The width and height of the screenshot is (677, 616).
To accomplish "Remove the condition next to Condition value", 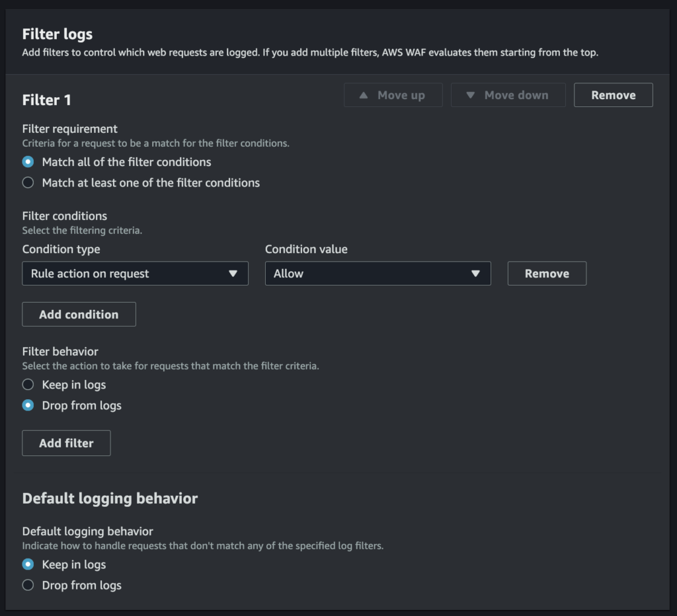I will tap(547, 274).
